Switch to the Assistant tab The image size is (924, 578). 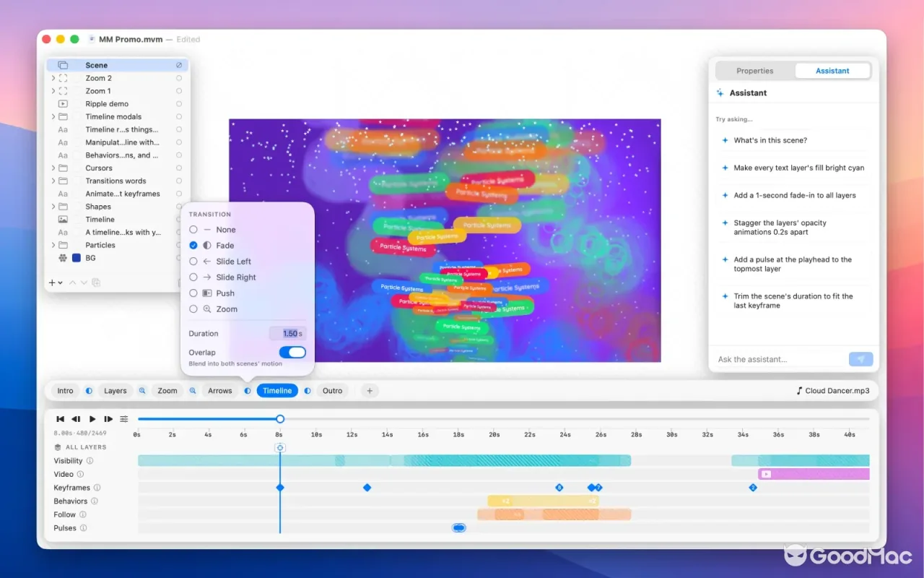(832, 71)
